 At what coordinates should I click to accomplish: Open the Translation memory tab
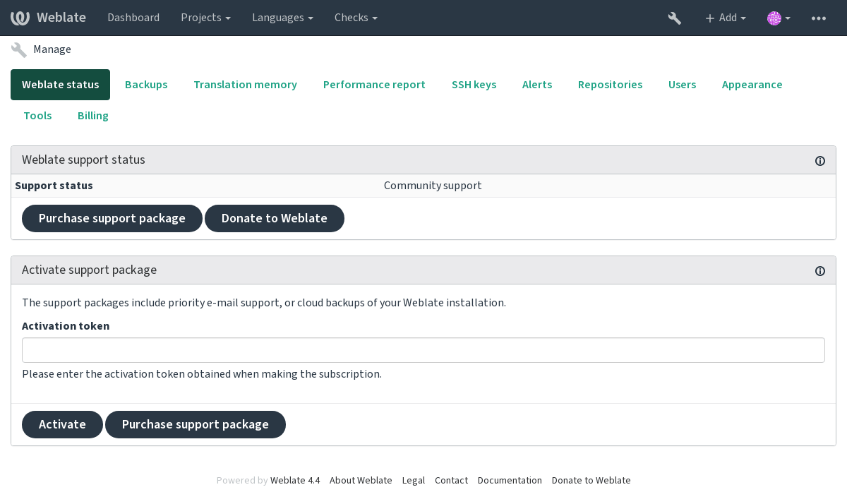(x=245, y=85)
